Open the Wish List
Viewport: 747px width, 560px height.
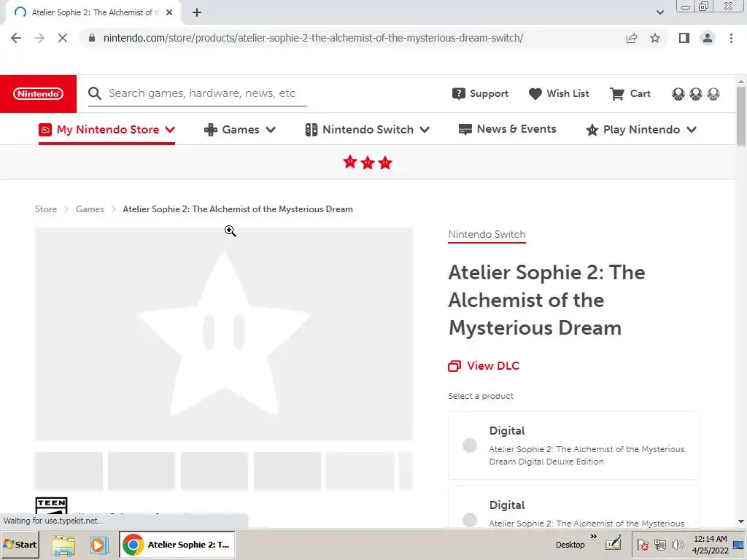click(559, 94)
